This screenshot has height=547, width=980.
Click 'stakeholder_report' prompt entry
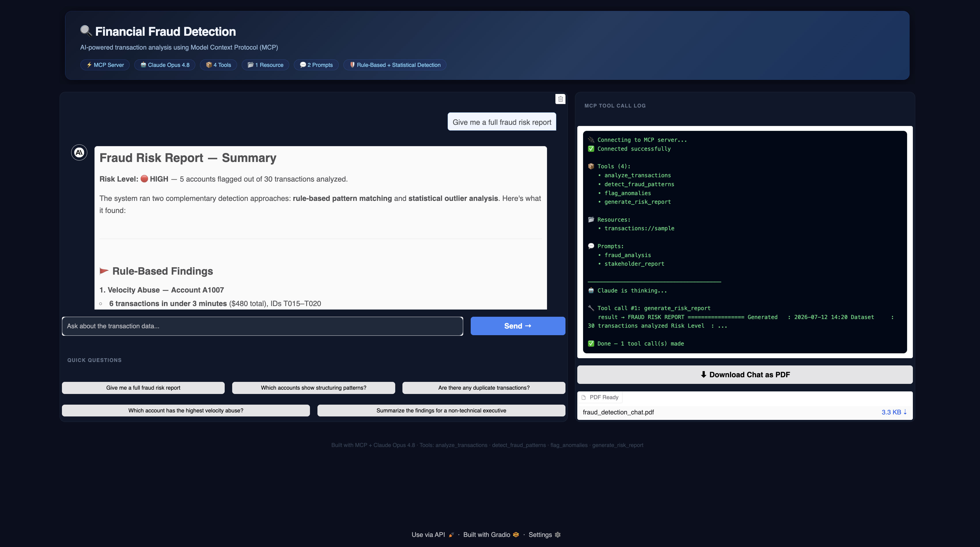[x=634, y=264]
